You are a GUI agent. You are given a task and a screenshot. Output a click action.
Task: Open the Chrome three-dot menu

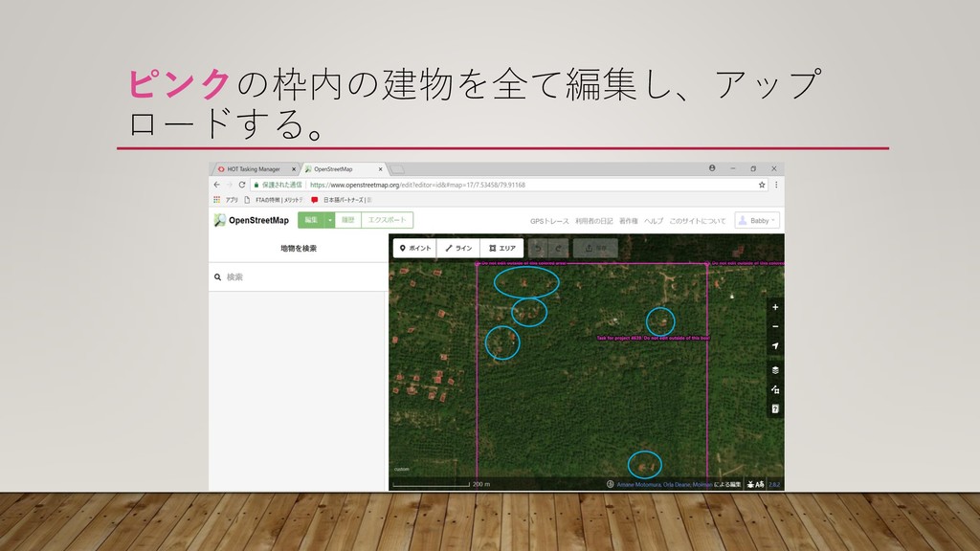coord(776,185)
